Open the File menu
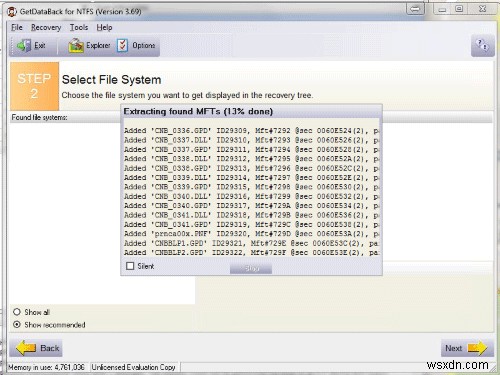The image size is (500, 375). pyautogui.click(x=17, y=28)
